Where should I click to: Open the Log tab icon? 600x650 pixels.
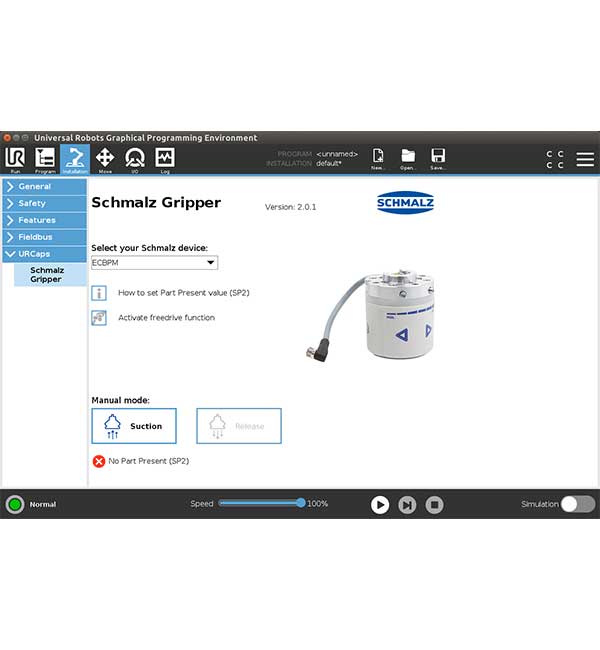pyautogui.click(x=165, y=159)
